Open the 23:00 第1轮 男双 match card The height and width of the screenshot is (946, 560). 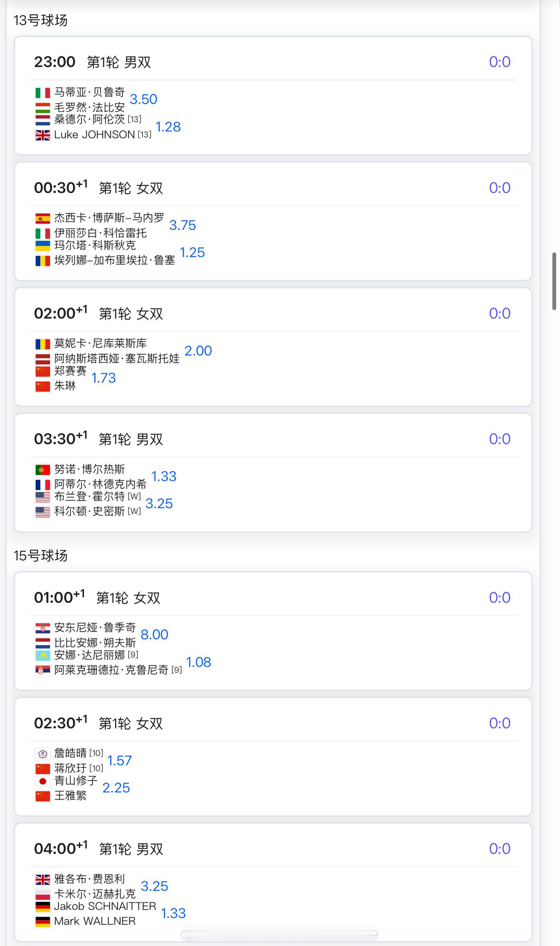[273, 96]
